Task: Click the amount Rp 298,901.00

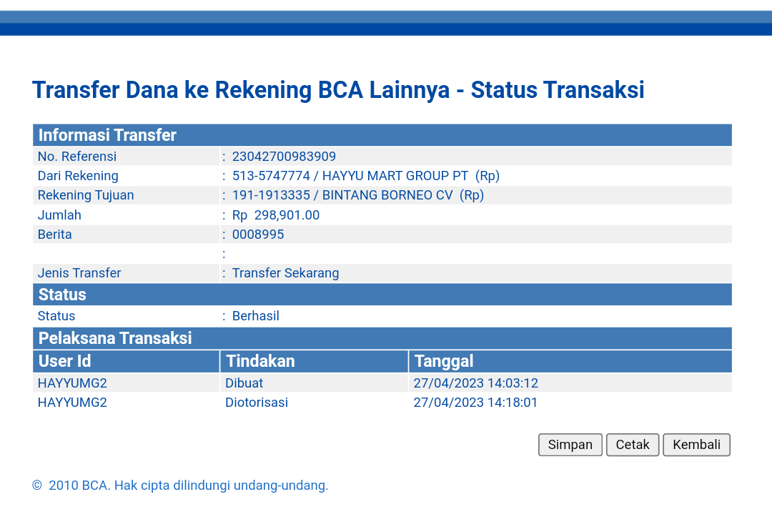Action: click(276, 215)
